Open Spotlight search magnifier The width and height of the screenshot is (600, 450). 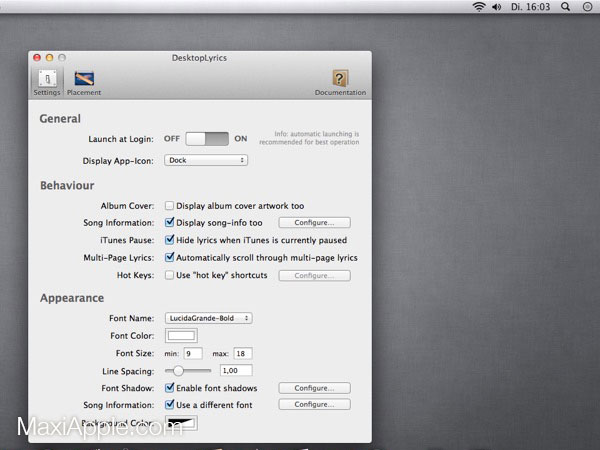tap(565, 7)
